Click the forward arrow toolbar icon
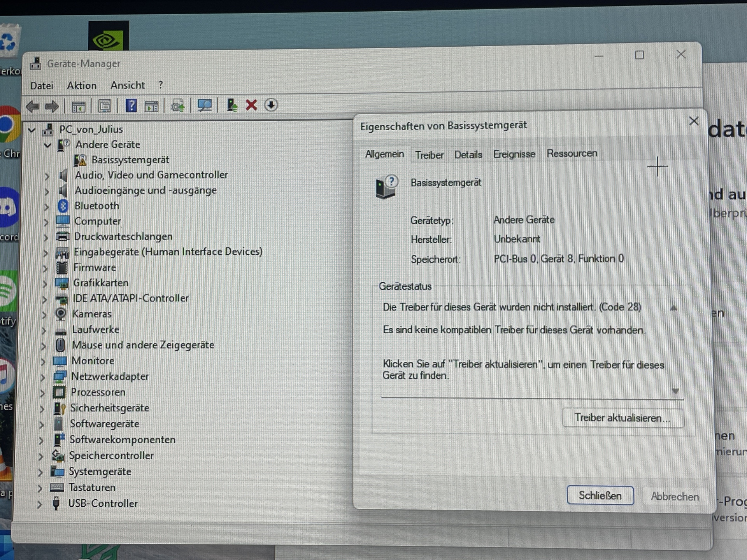Image resolution: width=747 pixels, height=560 pixels. click(x=52, y=106)
